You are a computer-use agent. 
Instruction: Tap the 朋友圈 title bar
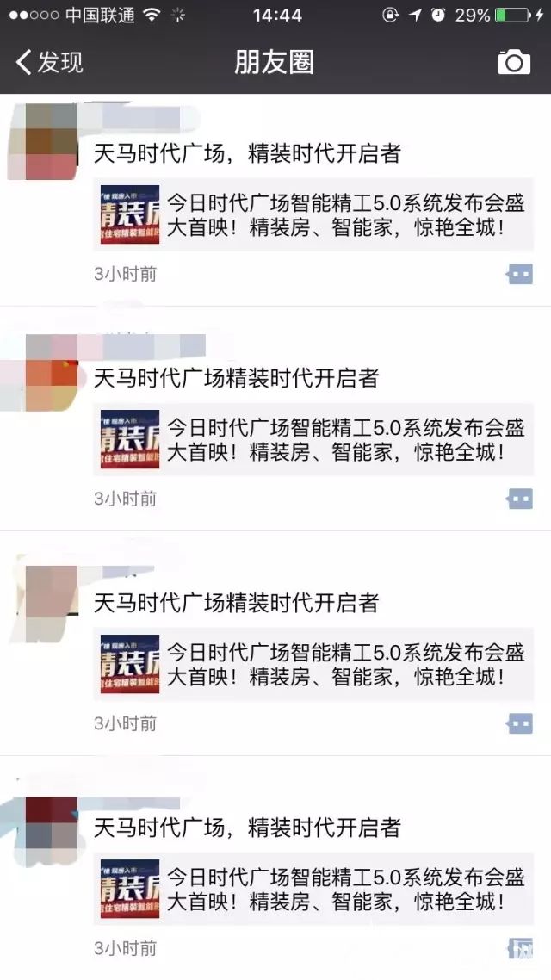click(x=275, y=62)
